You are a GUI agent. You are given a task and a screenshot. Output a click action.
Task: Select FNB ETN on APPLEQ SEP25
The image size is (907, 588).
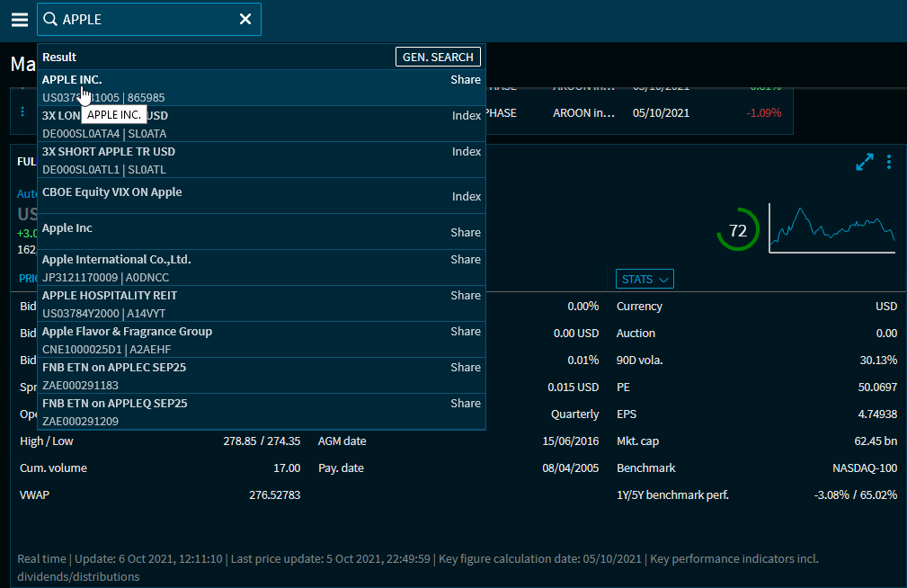pyautogui.click(x=261, y=412)
